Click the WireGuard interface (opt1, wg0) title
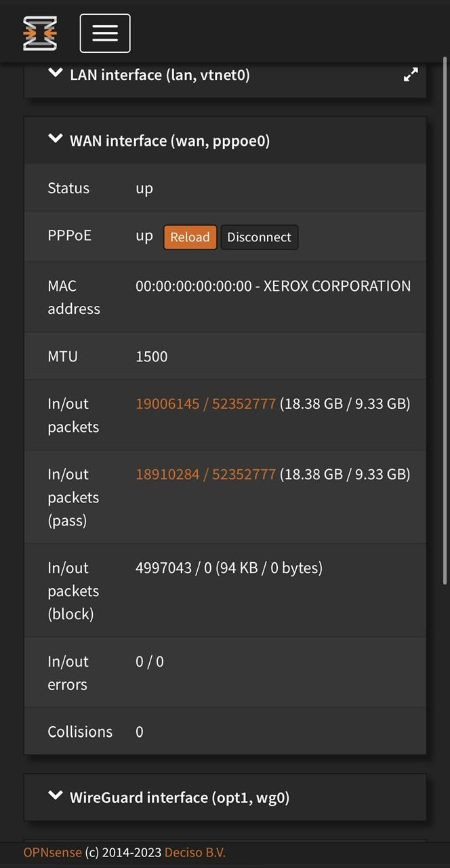Image resolution: width=450 pixels, height=868 pixels. 180,797
